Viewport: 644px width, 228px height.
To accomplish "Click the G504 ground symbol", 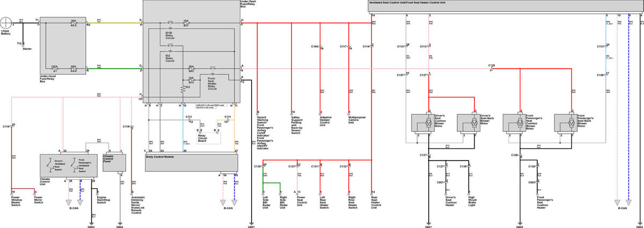I will click(120, 222).
